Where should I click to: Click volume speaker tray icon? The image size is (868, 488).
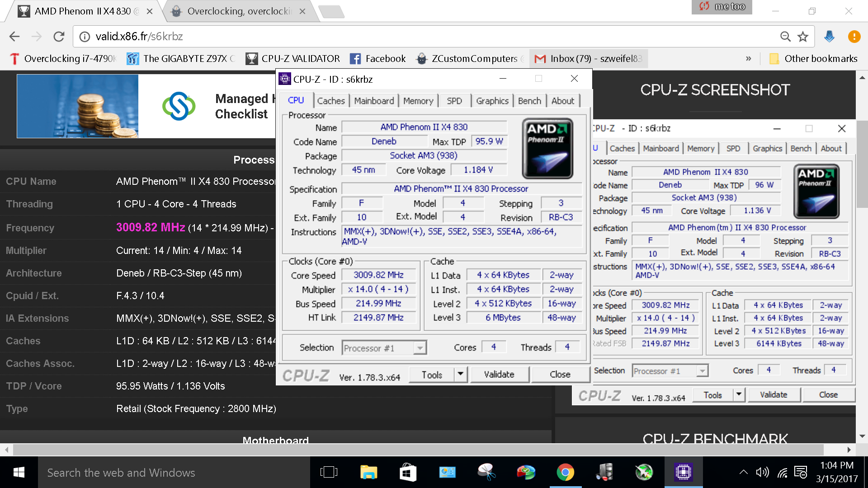click(x=762, y=473)
